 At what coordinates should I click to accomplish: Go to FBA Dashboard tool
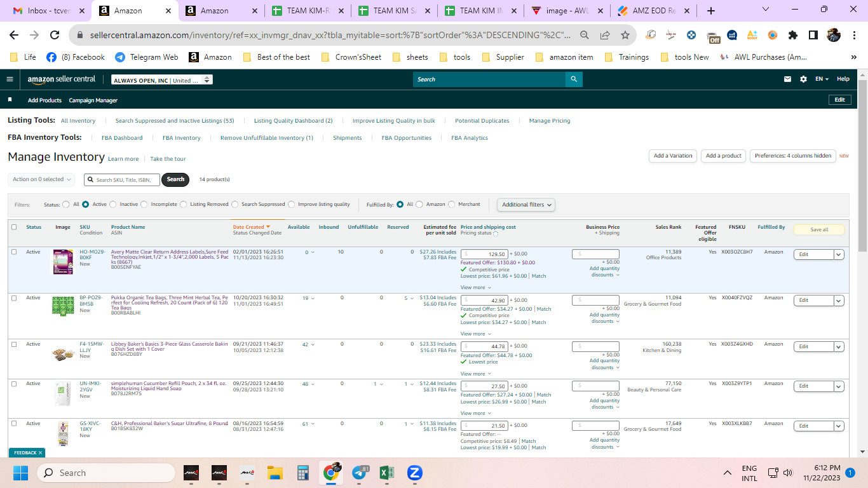122,138
